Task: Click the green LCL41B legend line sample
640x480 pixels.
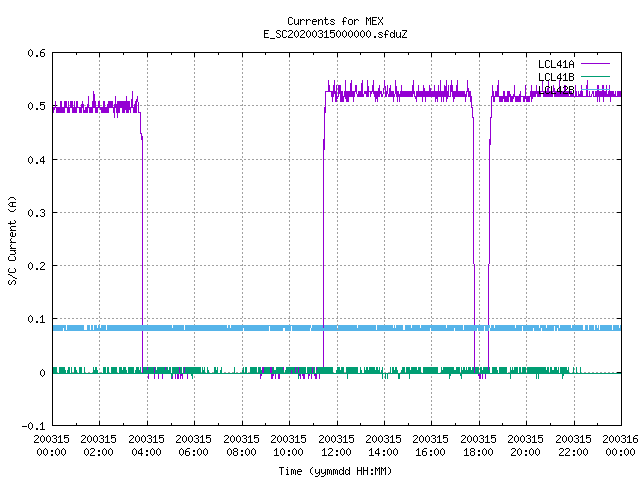Action: [x=595, y=76]
